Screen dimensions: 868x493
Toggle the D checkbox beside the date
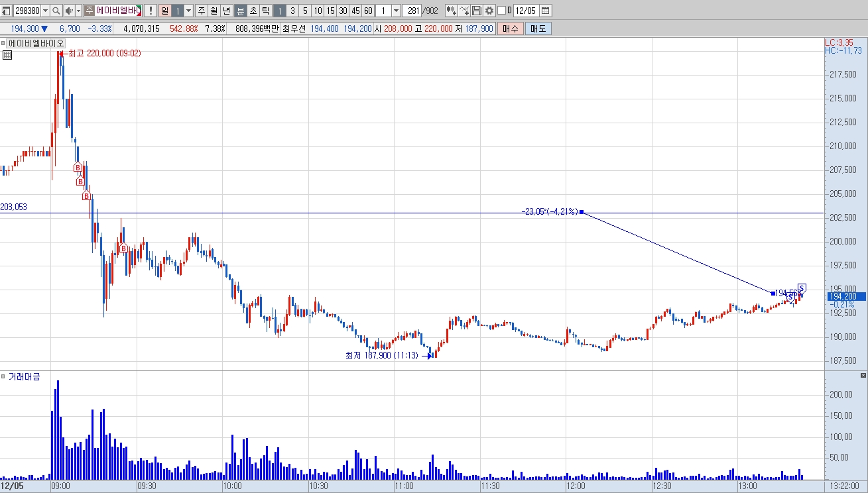coord(501,11)
